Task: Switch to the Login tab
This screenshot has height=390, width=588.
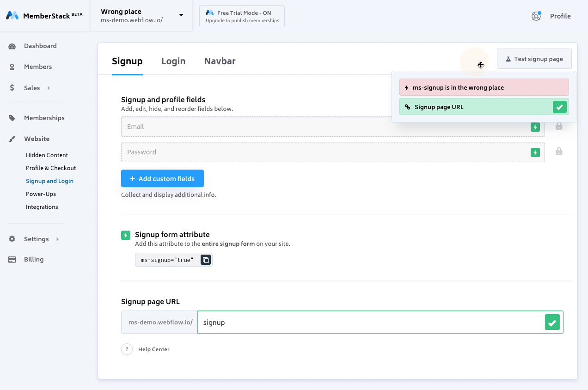Action: click(173, 61)
